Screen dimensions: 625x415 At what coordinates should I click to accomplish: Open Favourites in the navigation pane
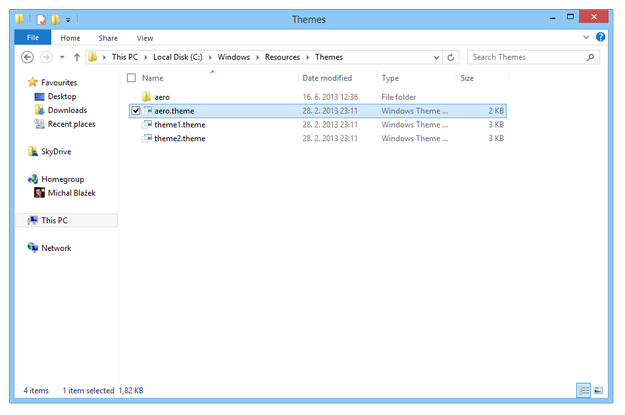[x=59, y=83]
